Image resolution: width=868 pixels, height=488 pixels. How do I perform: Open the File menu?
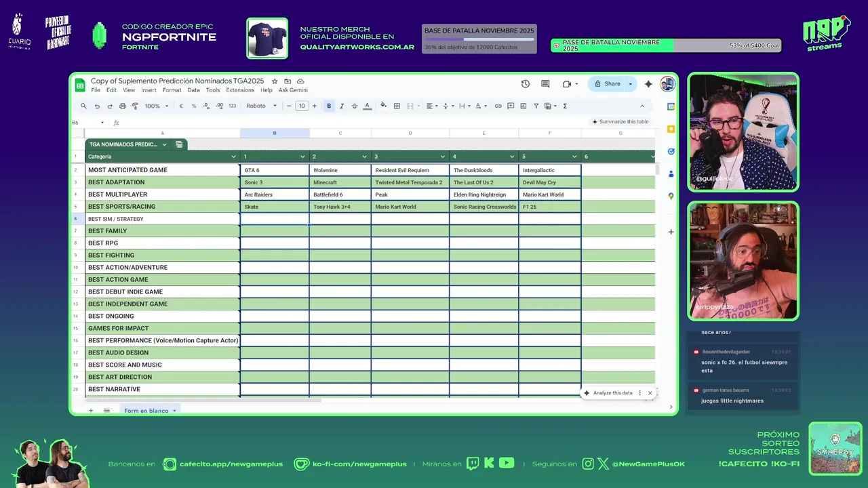coord(96,90)
